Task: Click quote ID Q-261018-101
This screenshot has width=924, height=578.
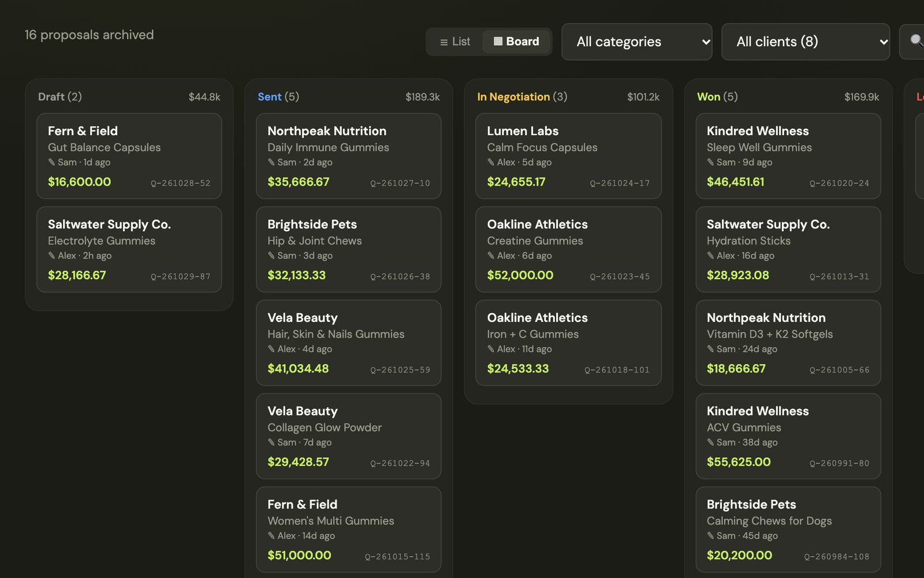Action: (x=617, y=370)
